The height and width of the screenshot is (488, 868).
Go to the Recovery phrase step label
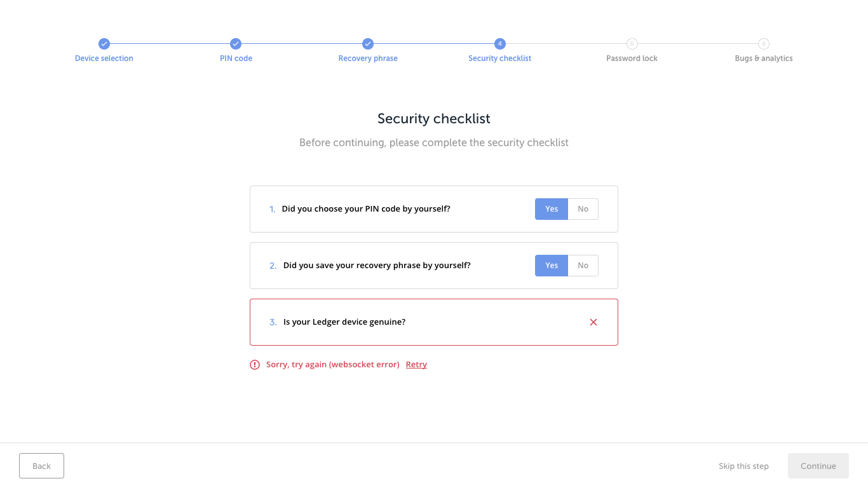[368, 58]
